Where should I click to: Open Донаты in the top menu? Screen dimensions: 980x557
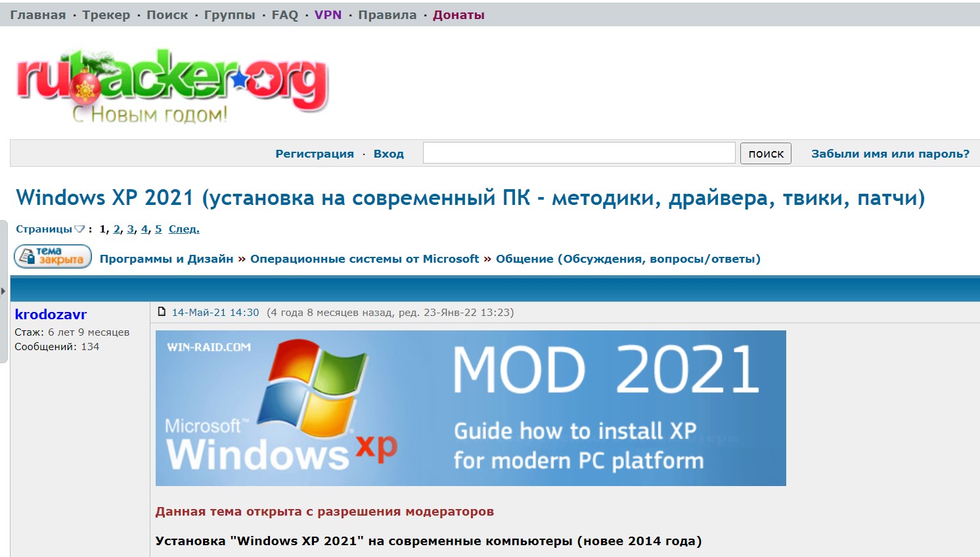click(458, 15)
